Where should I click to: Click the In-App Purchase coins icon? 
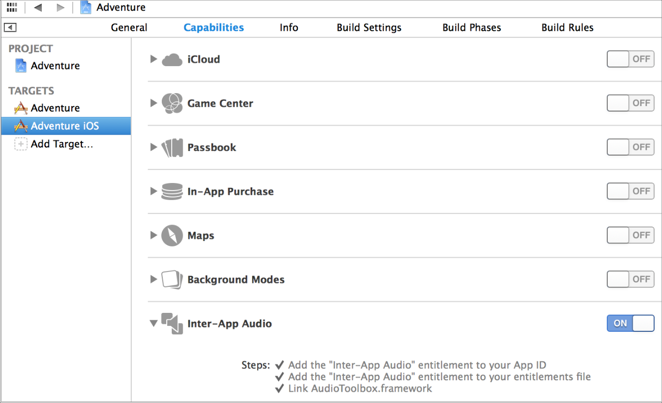(172, 192)
